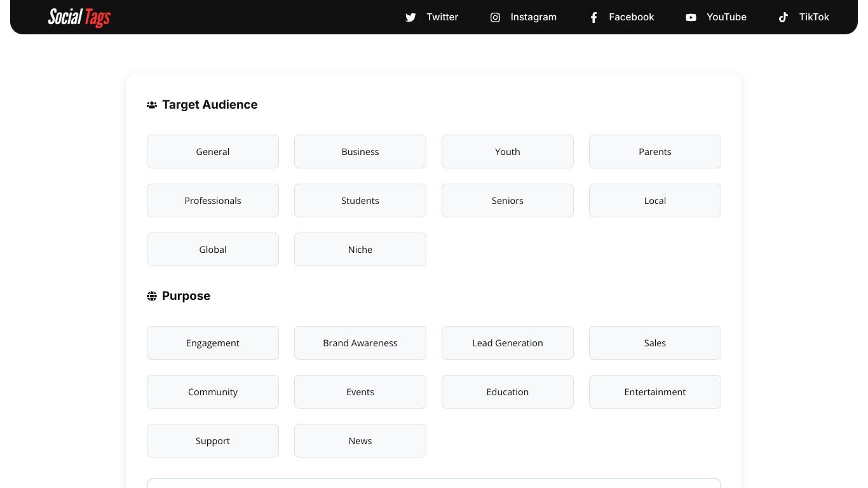Select the Engagement purpose
Screen dimensions: 868x488
[x=213, y=342]
